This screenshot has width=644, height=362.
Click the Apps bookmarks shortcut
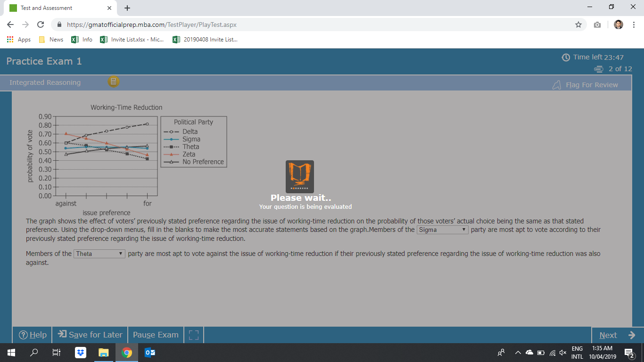point(19,40)
